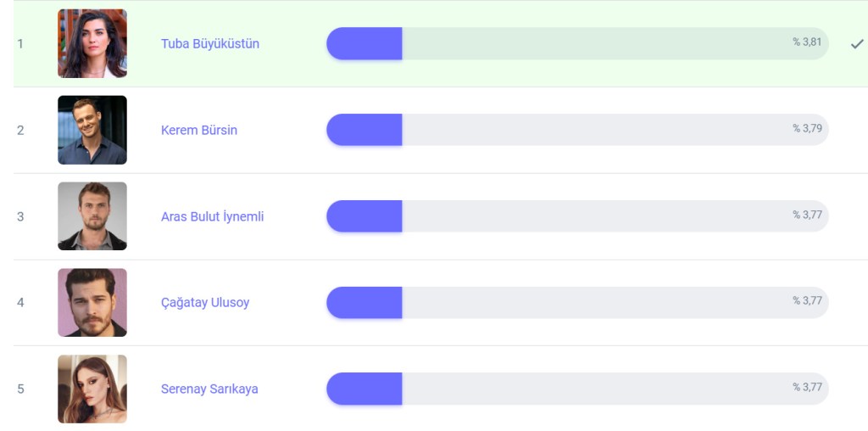Viewport: 868px width, 431px height.
Task: Click rank number 5 in the list
Action: click(20, 389)
